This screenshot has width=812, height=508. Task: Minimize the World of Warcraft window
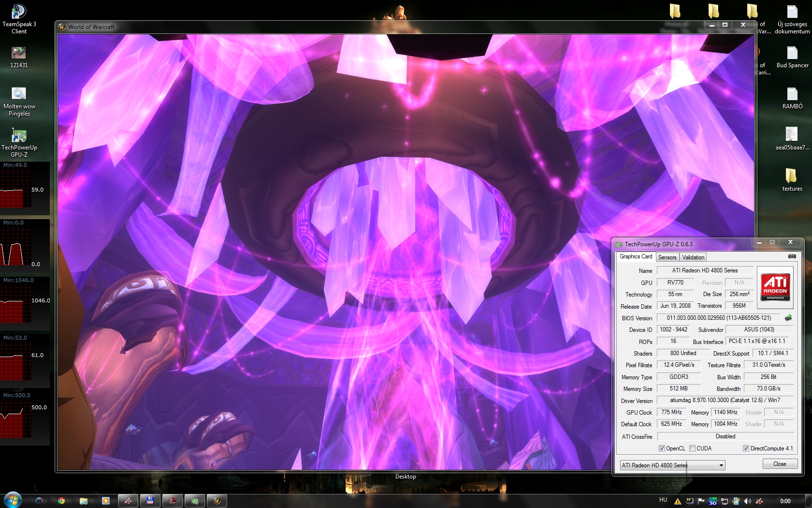(711, 25)
